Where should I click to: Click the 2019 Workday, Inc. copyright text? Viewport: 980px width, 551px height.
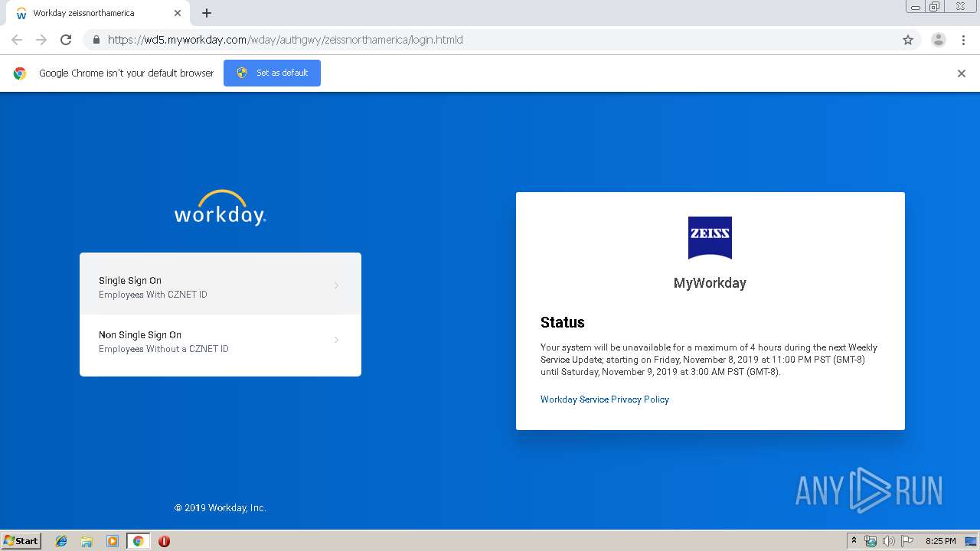[220, 507]
